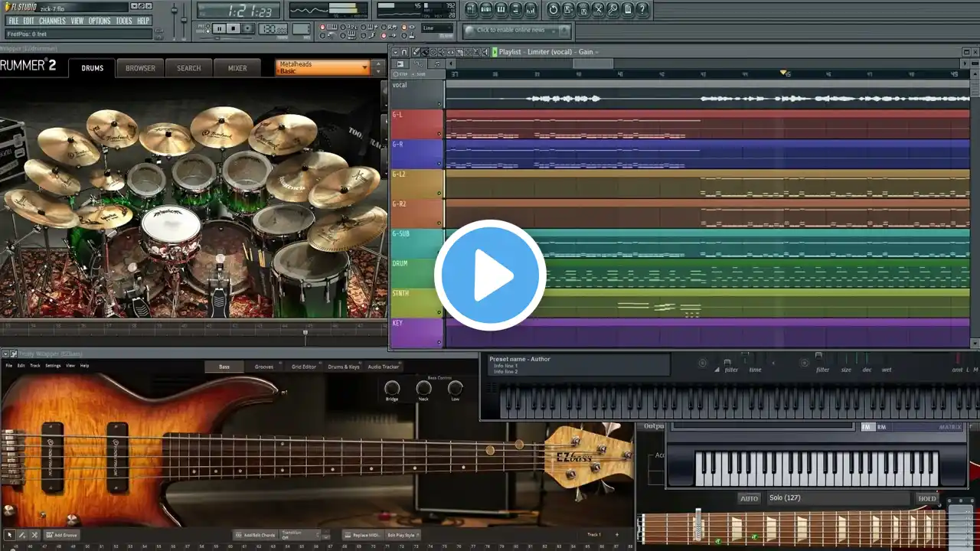980x551 pixels.
Task: Select the G-SUB track header in playlist
Action: coord(416,243)
